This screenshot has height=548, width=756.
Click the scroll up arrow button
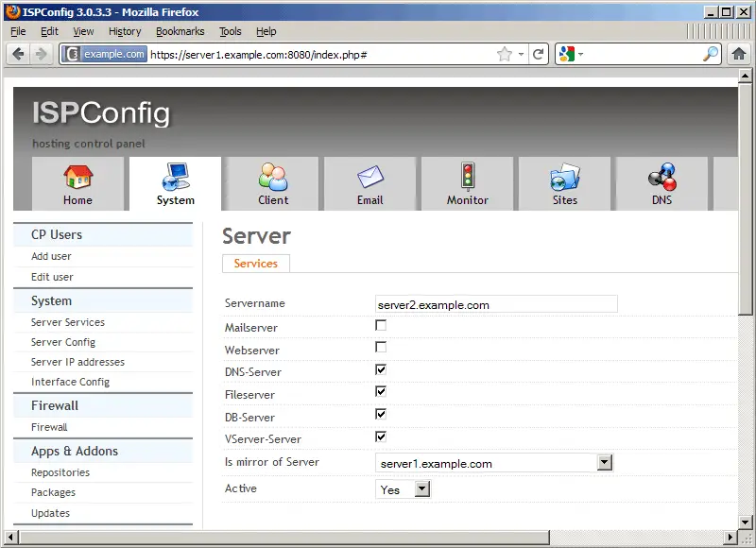pyautogui.click(x=745, y=76)
